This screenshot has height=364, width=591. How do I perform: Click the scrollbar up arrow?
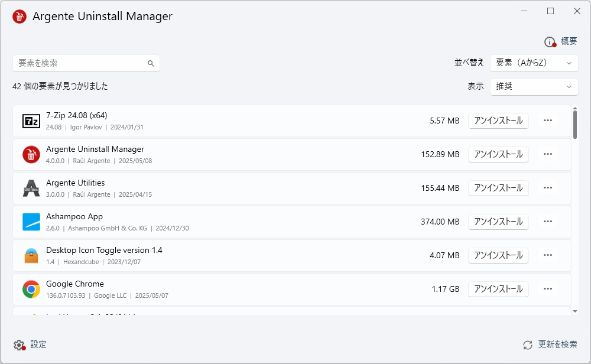click(x=575, y=109)
